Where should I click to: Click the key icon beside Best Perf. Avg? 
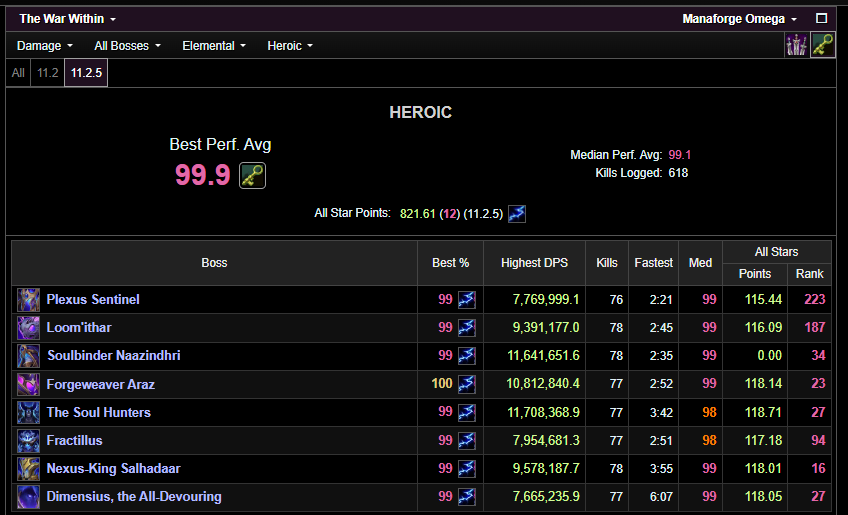point(253,175)
